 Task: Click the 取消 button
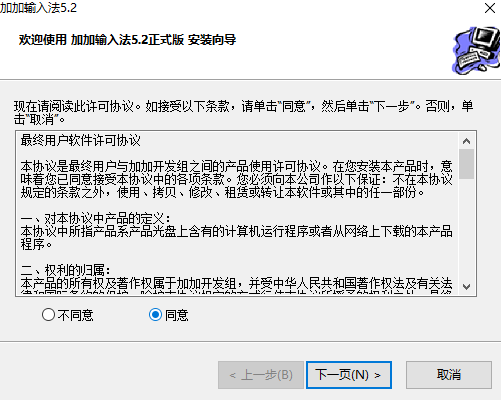coord(449,375)
